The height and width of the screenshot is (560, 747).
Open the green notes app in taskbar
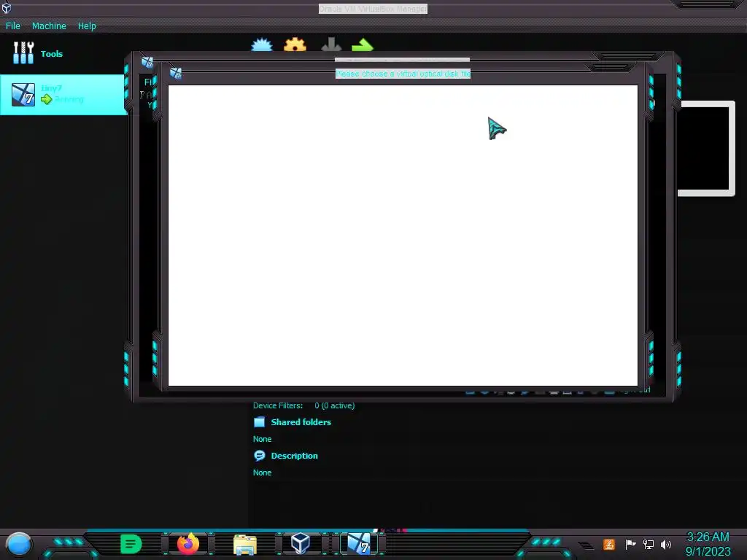pos(131,544)
